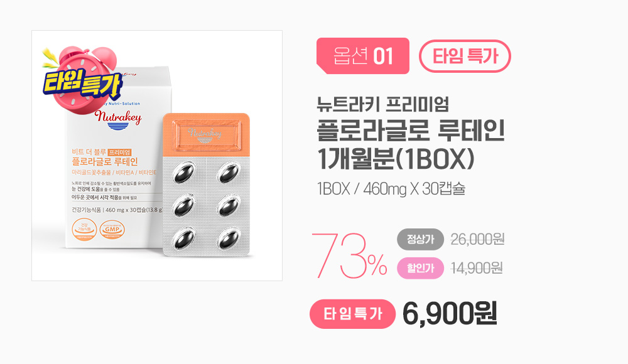This screenshot has height=364, width=628.
Task: Click the product title 플로라글로 루테인
Action: coord(411,131)
